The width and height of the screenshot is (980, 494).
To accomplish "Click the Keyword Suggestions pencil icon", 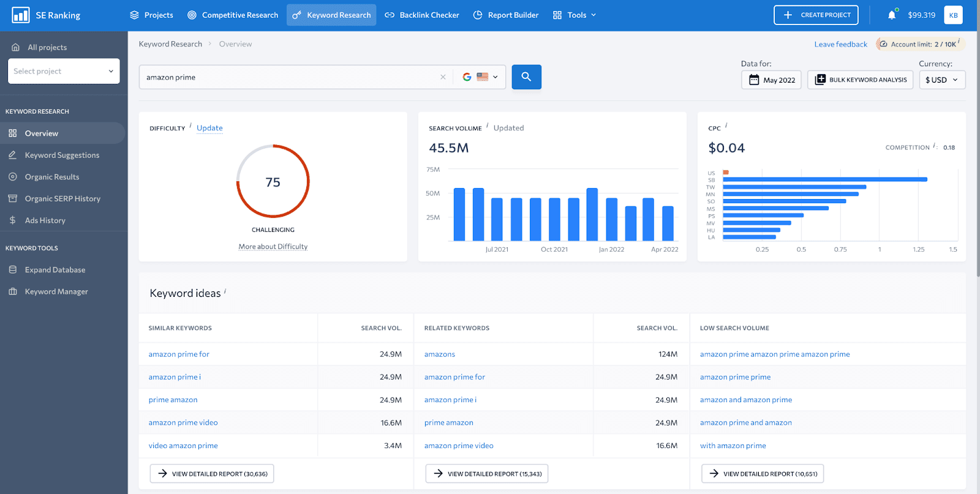I will pyautogui.click(x=13, y=155).
